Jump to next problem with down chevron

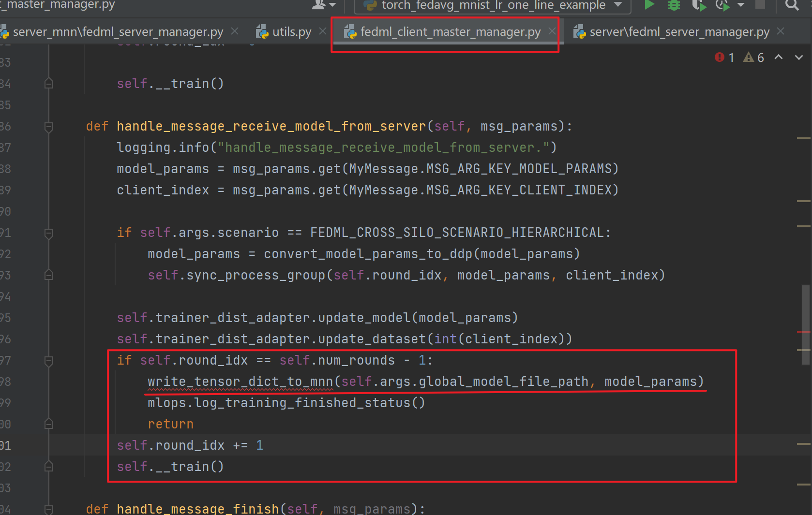coord(798,57)
